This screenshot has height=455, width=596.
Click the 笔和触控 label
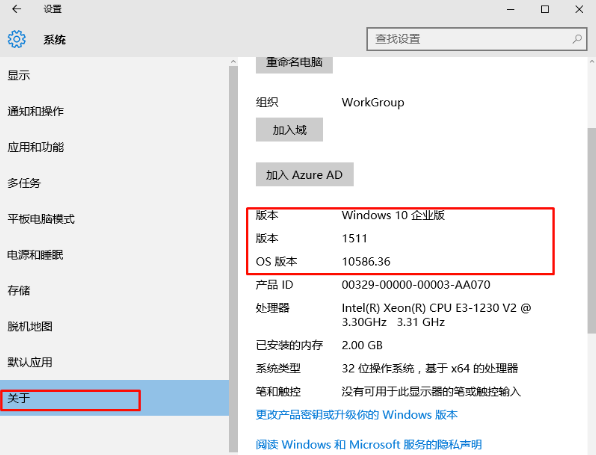pos(278,392)
